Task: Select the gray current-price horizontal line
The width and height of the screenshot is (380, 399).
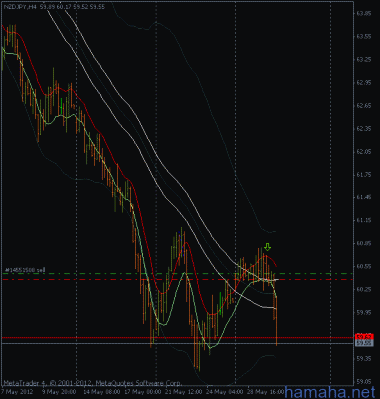Action: (177, 343)
